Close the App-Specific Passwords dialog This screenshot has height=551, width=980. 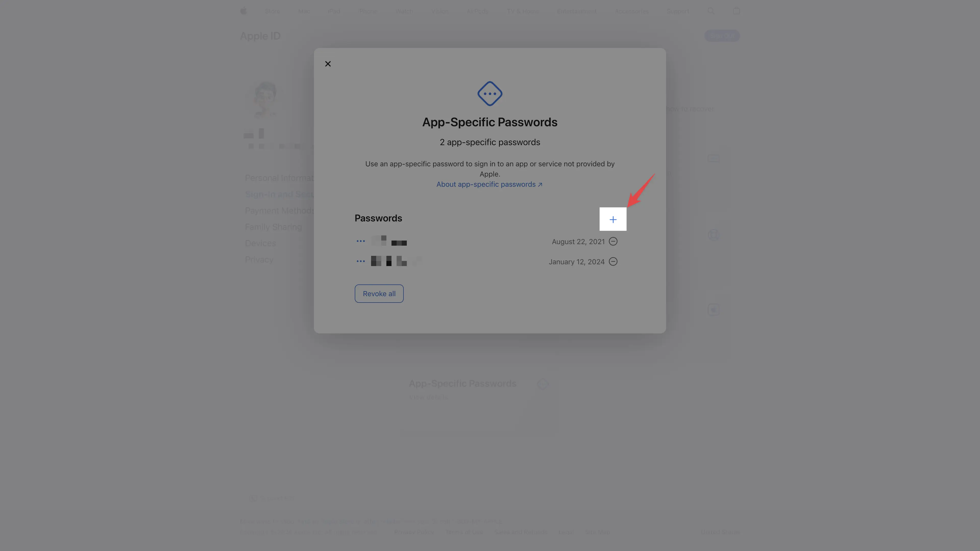(x=328, y=64)
